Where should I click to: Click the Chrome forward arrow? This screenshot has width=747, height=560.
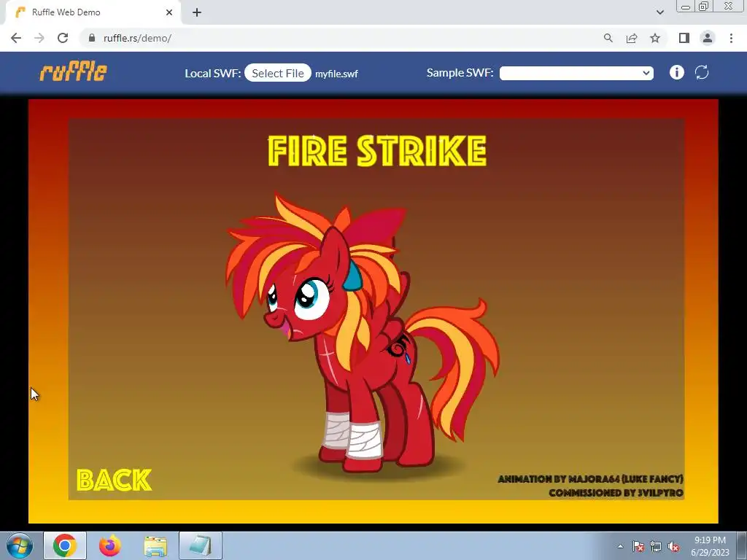(x=39, y=38)
